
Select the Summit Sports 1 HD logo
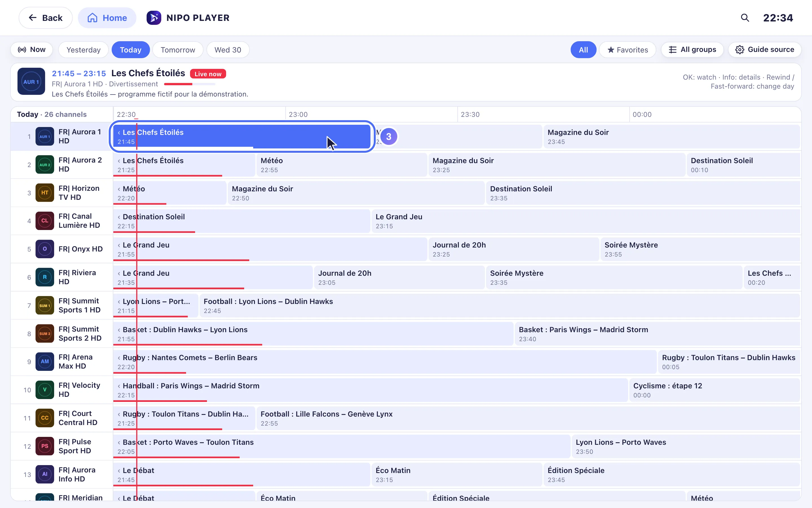click(45, 305)
